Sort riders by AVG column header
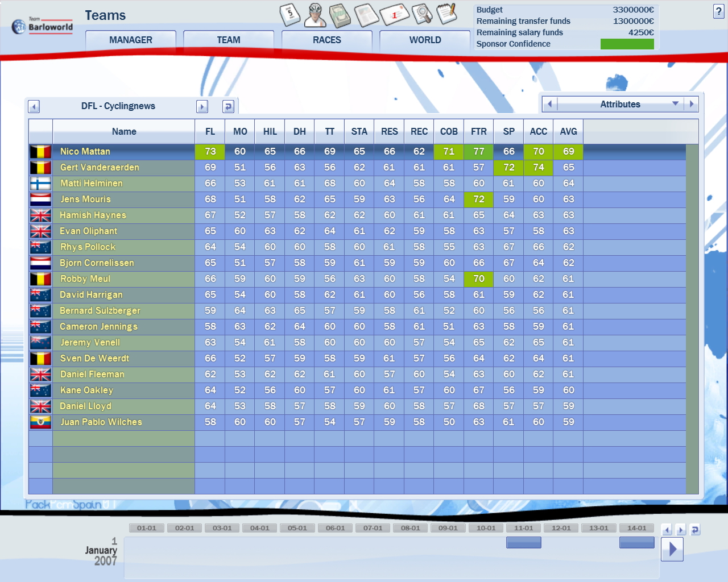This screenshot has height=582, width=728. pos(568,131)
